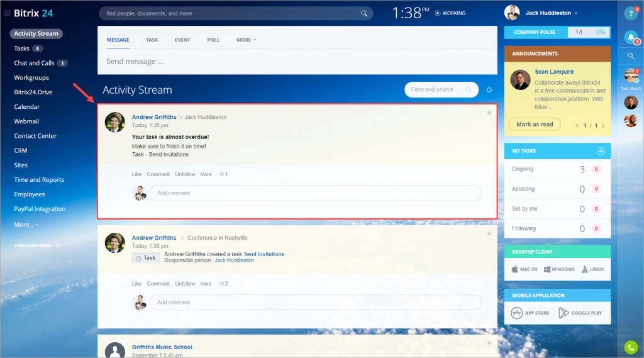Open Ongoing tasks row

click(557, 169)
